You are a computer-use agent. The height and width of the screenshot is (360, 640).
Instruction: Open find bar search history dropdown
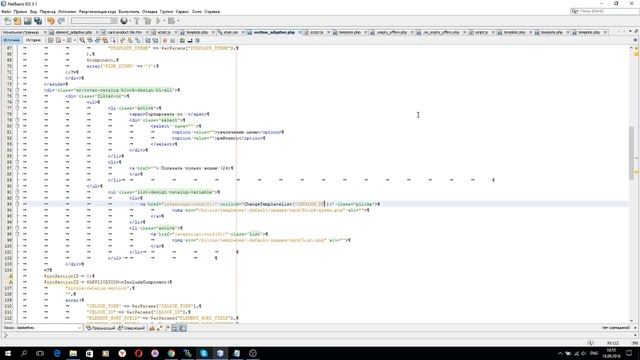click(79, 328)
